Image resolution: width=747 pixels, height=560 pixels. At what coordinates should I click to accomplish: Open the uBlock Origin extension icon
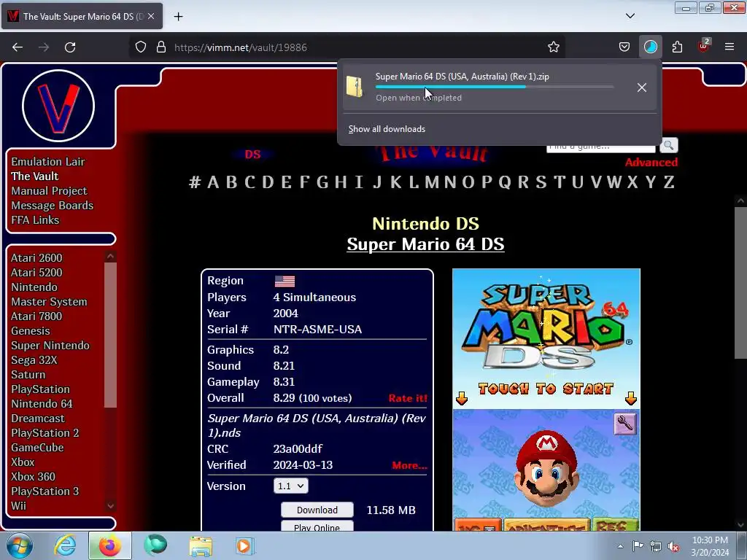tap(704, 46)
